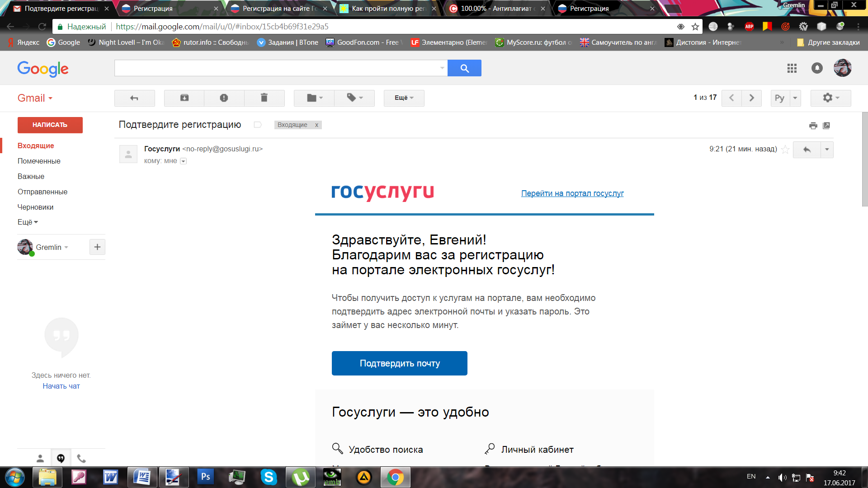Screen dimensions: 868x488
Task: Click the Windows Start button
Action: [x=15, y=477]
